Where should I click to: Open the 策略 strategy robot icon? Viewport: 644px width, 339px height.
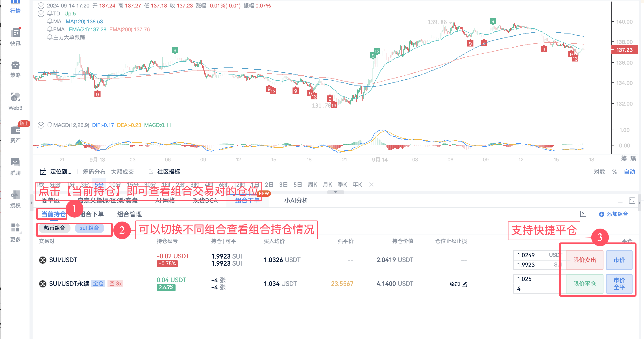pos(15,65)
